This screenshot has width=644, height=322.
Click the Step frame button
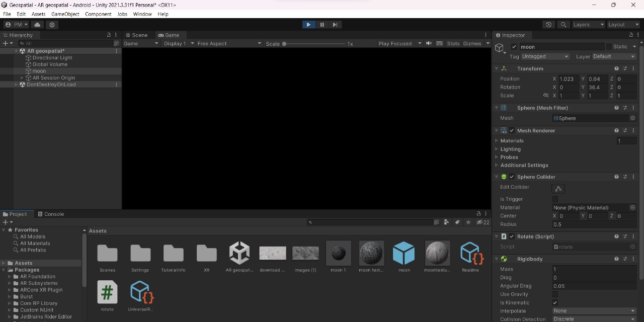pyautogui.click(x=336, y=25)
